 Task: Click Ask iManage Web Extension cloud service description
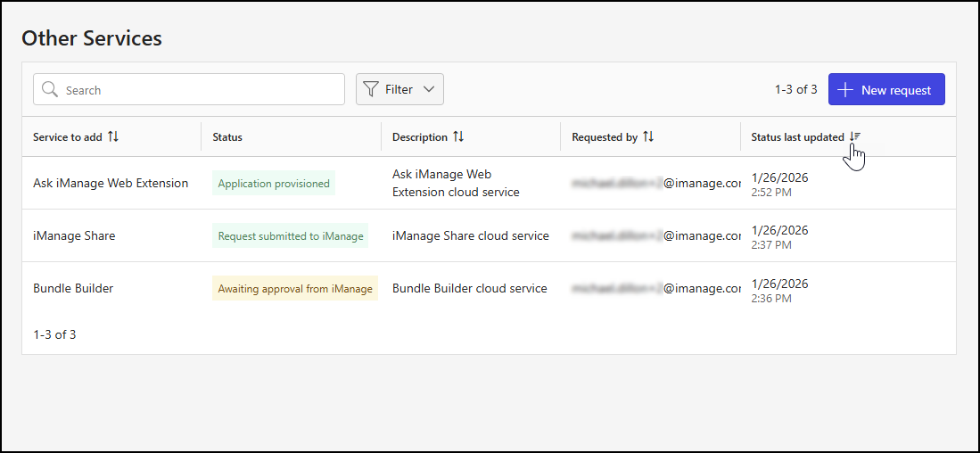(x=456, y=183)
